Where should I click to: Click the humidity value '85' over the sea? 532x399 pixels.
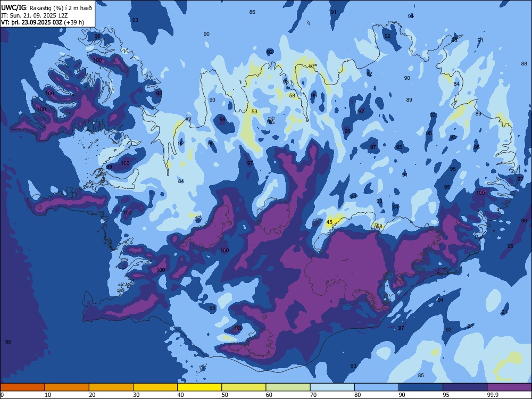click(421, 375)
